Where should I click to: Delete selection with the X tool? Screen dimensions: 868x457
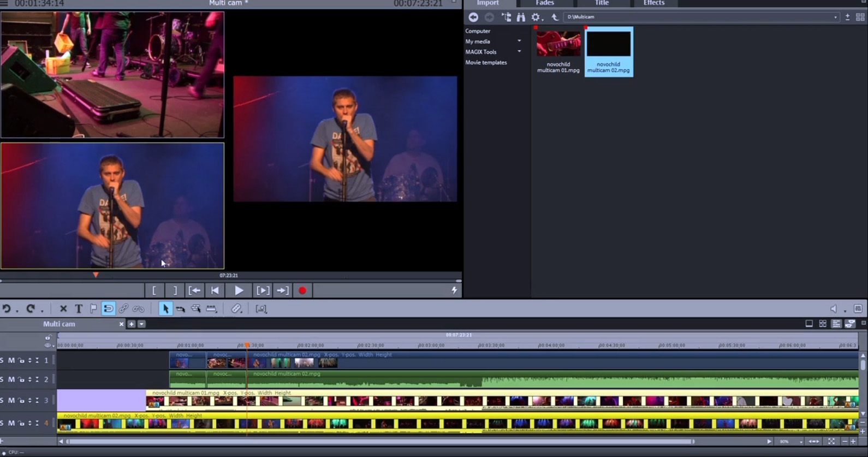click(x=63, y=309)
